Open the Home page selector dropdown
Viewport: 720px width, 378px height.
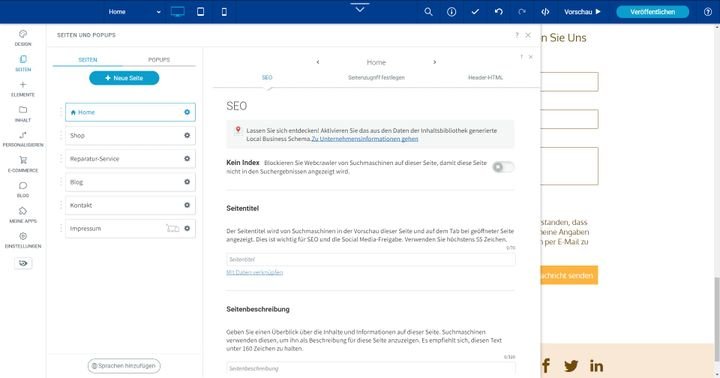click(135, 12)
